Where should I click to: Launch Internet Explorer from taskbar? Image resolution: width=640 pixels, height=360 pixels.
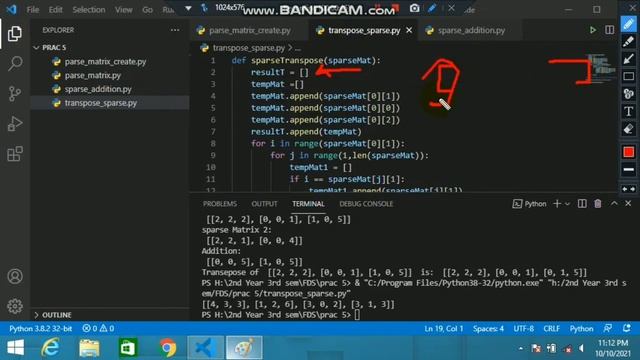(x=51, y=348)
